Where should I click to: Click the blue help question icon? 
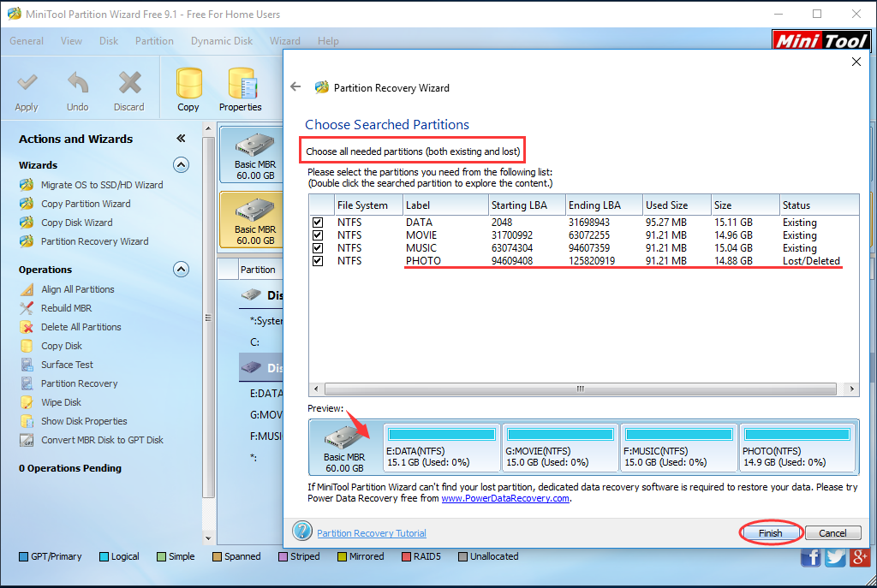[302, 531]
